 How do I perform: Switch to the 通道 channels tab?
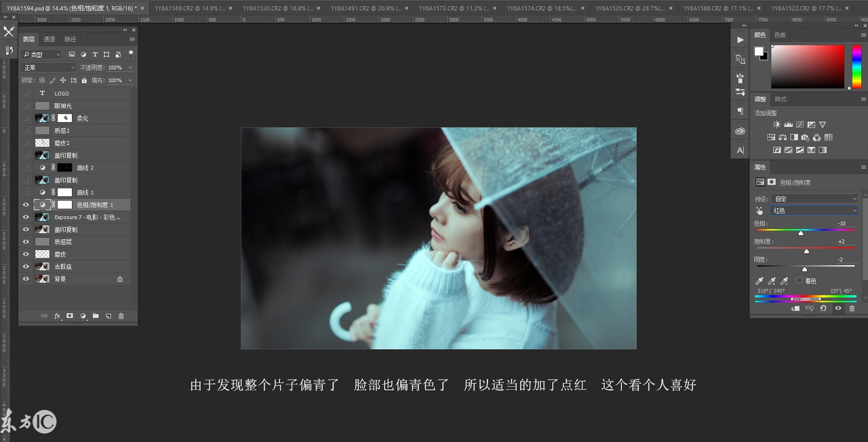pyautogui.click(x=49, y=39)
